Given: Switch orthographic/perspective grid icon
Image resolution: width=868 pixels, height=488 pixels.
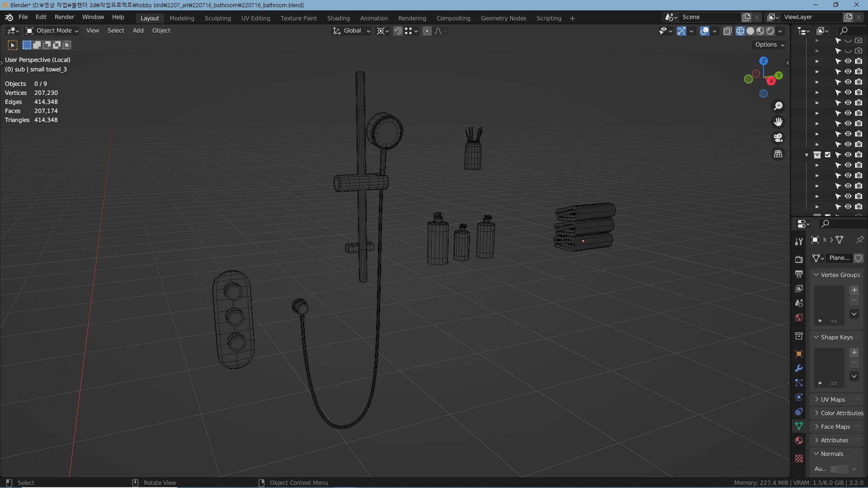Looking at the screenshot, I should (x=778, y=154).
